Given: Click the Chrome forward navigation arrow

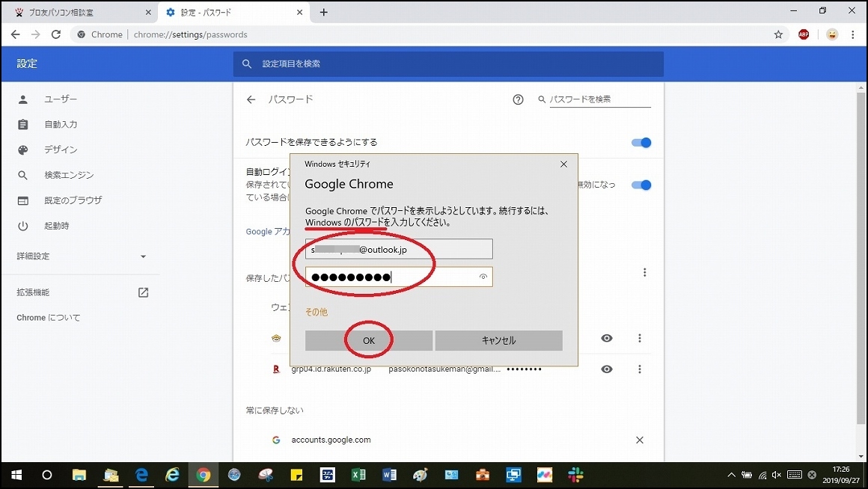Looking at the screenshot, I should 35,34.
